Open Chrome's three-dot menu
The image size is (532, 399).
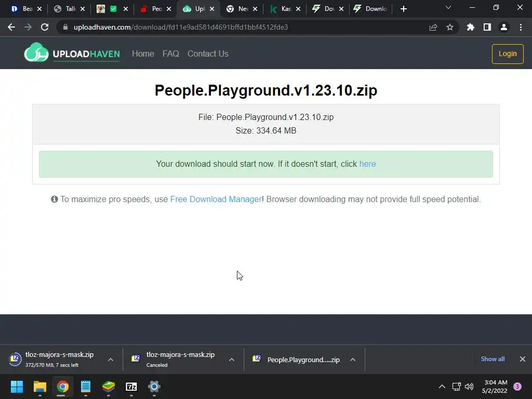point(521,27)
